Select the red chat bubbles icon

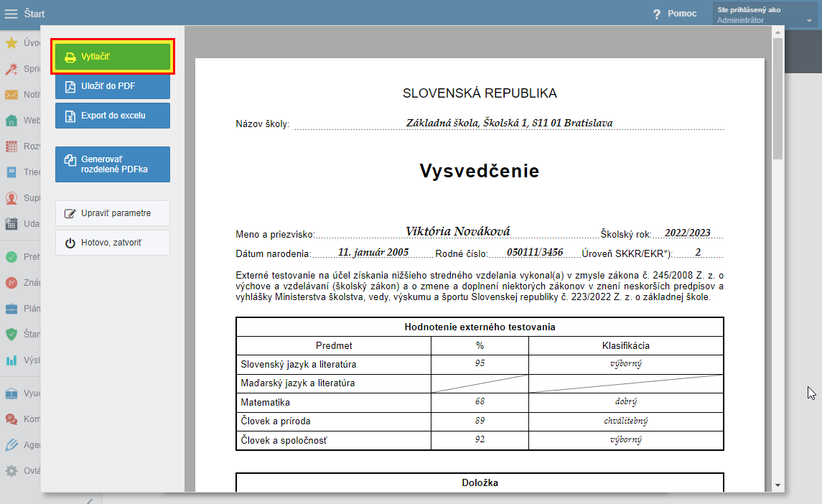(11, 419)
